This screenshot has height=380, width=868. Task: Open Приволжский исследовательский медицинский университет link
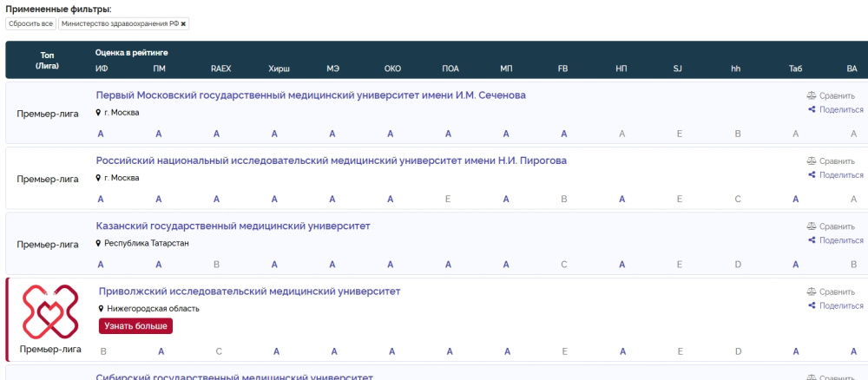click(250, 291)
